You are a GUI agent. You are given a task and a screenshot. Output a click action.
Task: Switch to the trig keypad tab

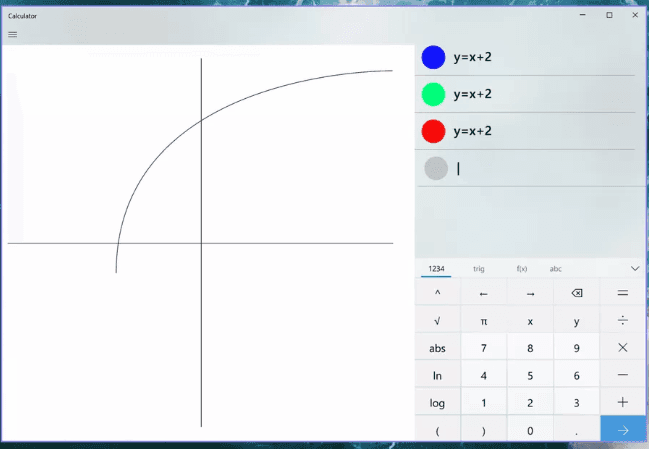[x=479, y=269]
